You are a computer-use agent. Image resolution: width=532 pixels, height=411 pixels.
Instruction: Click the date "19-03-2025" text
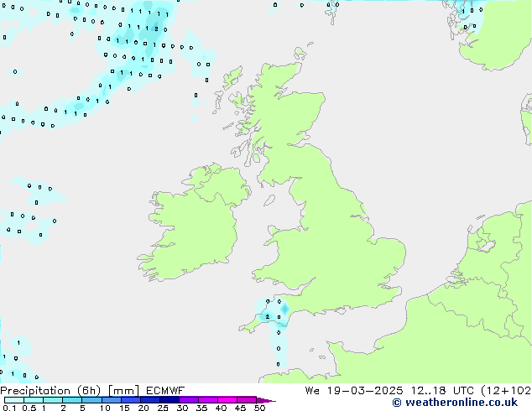tap(365, 391)
